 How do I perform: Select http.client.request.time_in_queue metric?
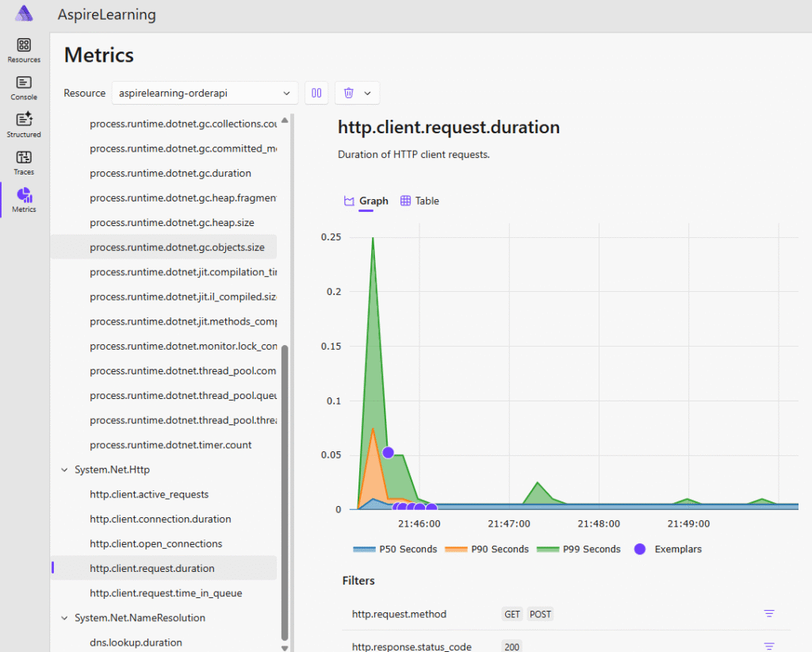pos(166,593)
